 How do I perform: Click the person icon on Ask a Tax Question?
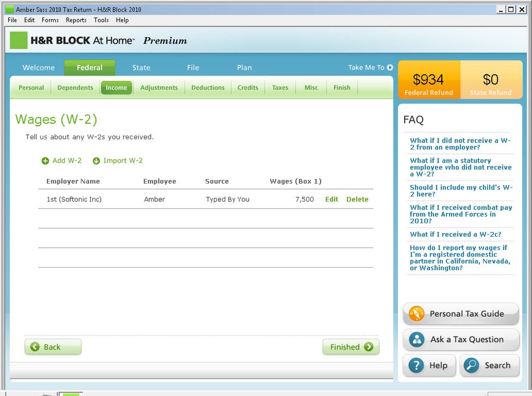[x=417, y=339]
